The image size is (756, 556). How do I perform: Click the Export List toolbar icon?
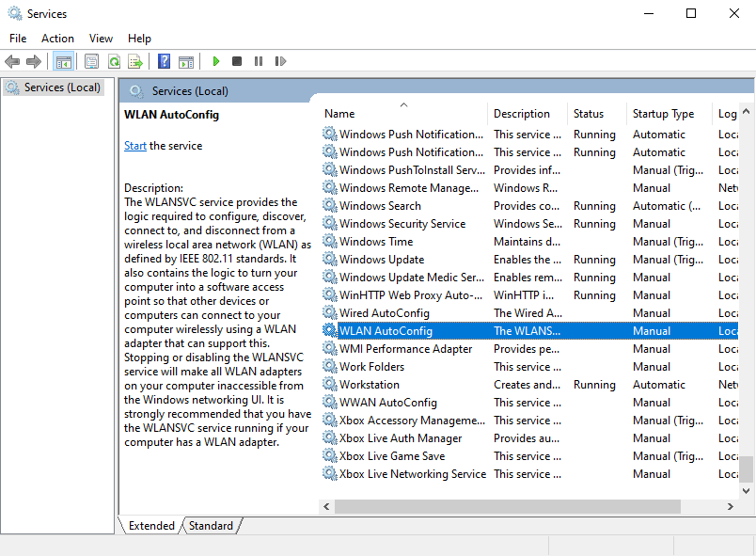[135, 61]
